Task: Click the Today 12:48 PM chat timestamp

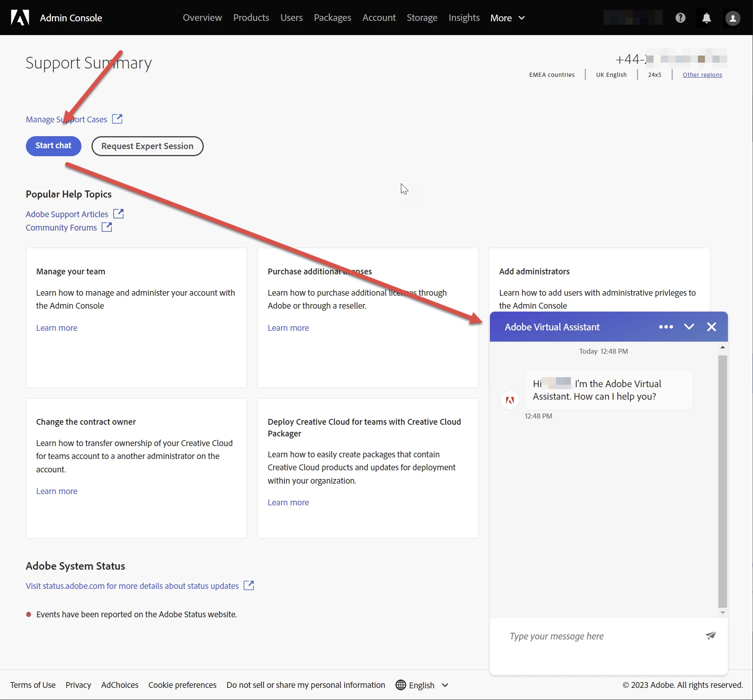Action: [603, 351]
